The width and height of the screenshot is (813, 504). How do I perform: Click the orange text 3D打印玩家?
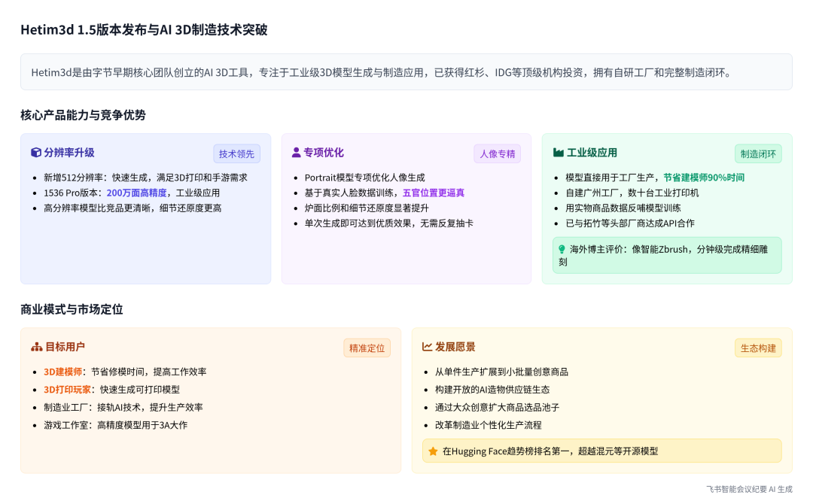[68, 390]
